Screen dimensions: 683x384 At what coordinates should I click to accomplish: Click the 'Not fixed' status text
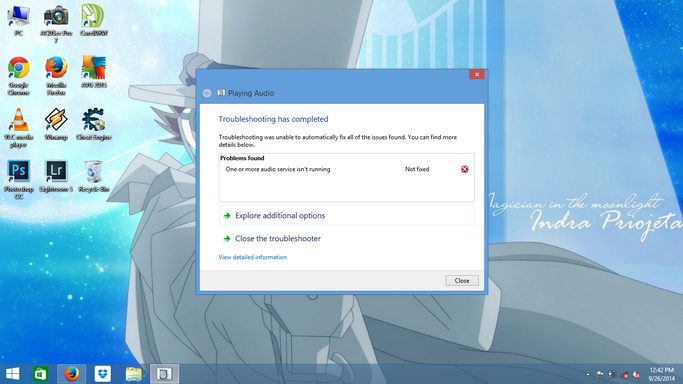(417, 169)
